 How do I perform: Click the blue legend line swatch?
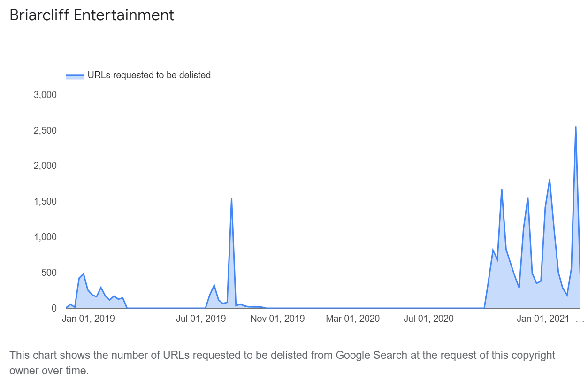[75, 75]
